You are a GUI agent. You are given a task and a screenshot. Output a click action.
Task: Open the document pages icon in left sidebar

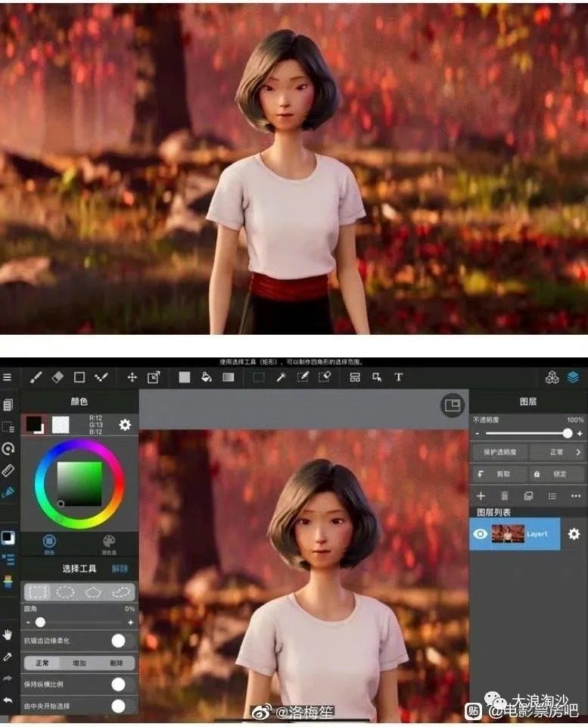[x=8, y=404]
